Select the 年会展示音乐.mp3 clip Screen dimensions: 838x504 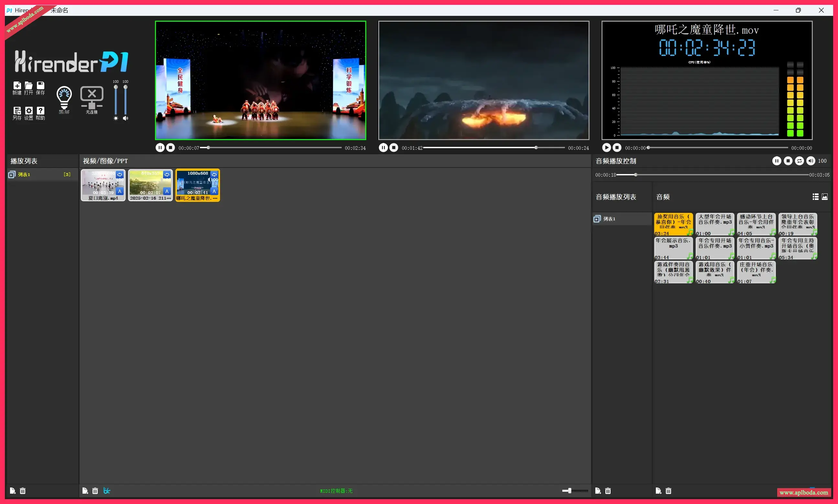pos(674,248)
